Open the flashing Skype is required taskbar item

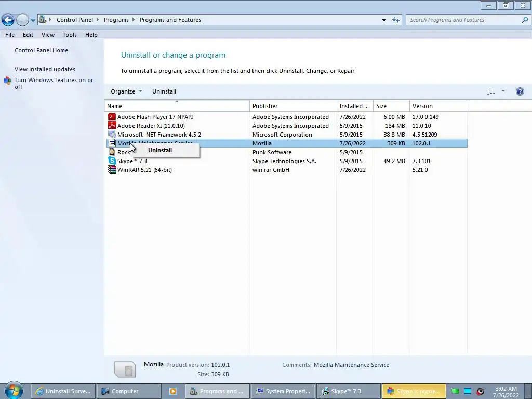point(414,391)
